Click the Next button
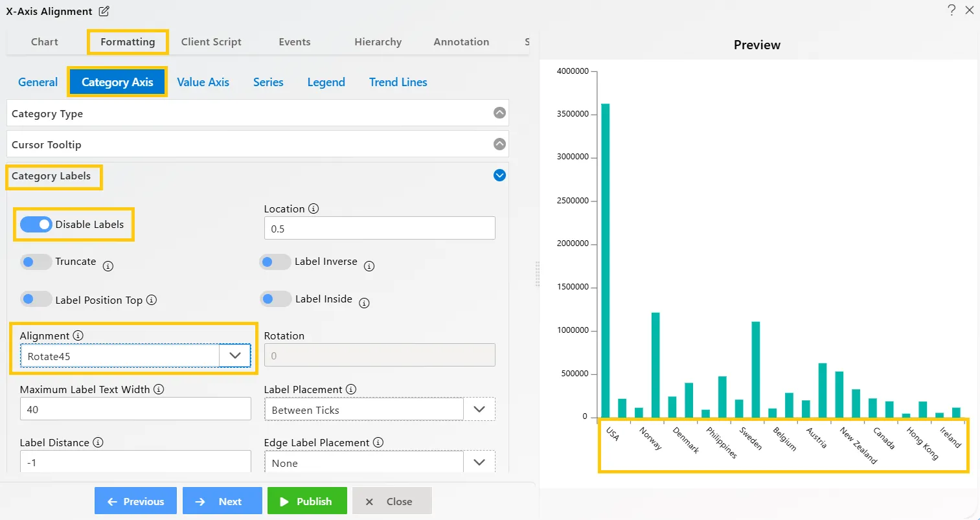The image size is (980, 520). [x=222, y=501]
